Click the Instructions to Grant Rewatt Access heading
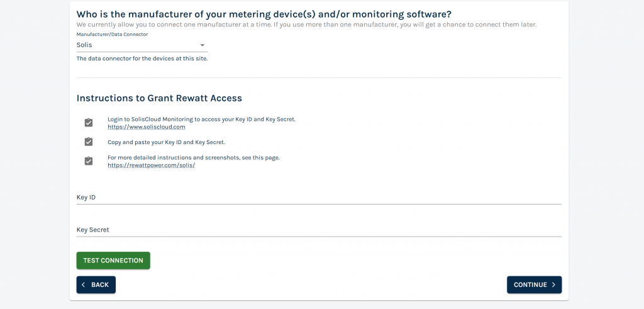 pos(159,98)
